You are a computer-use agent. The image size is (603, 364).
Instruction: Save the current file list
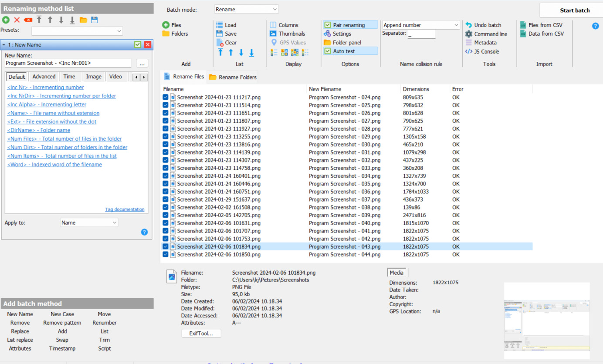point(227,34)
